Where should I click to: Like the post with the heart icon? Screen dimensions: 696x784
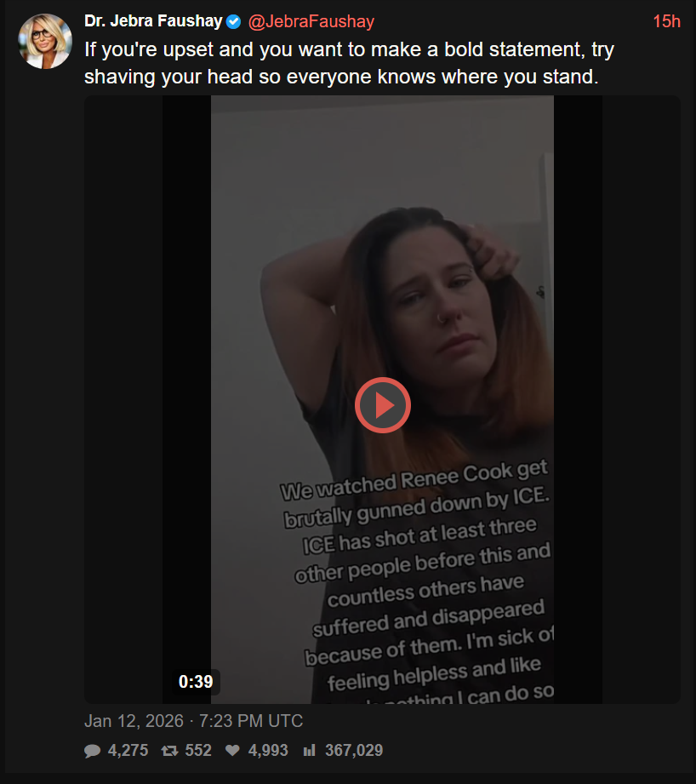click(232, 751)
